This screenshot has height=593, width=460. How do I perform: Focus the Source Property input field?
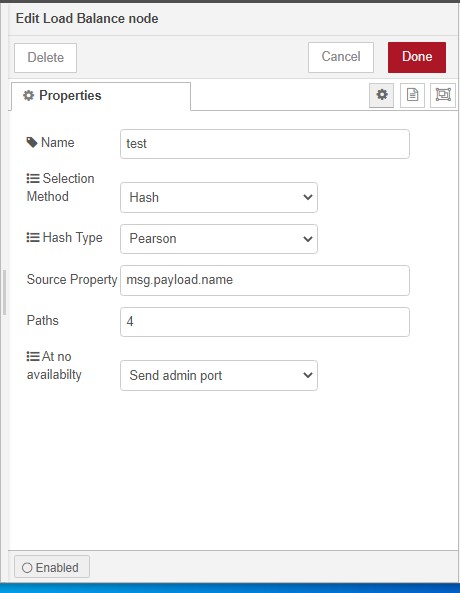(x=265, y=280)
